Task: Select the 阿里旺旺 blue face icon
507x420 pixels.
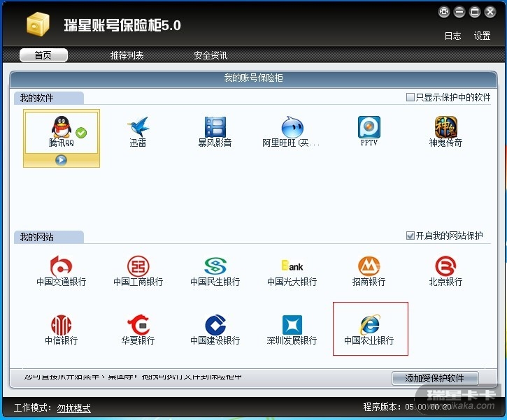Action: tap(292, 127)
